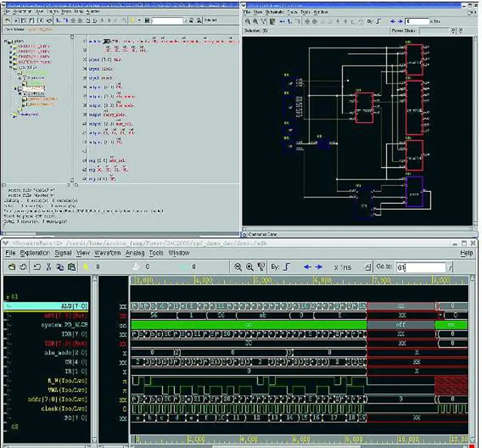Click the By: edge type selector in waveform toolbar
This screenshot has height=448, width=482.
point(287,267)
